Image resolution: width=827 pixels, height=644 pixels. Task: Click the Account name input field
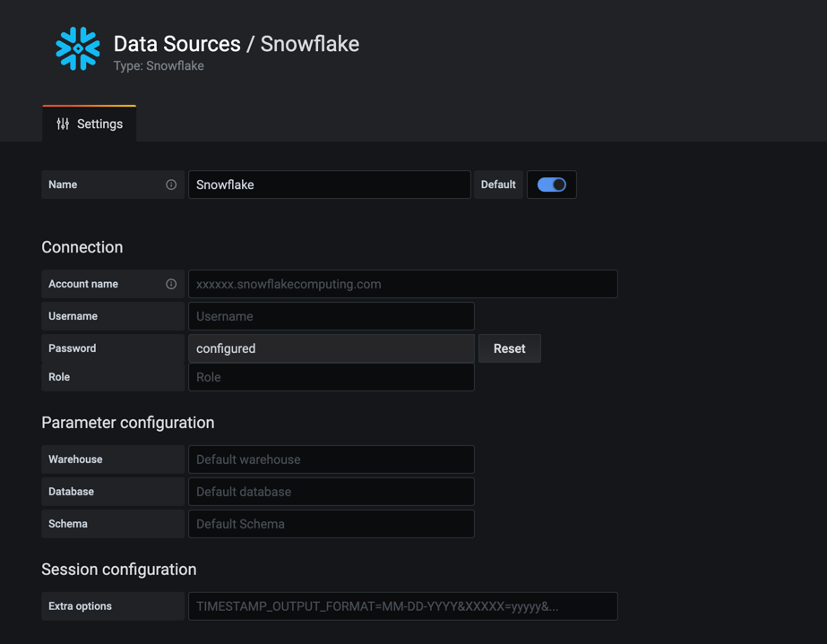point(403,284)
